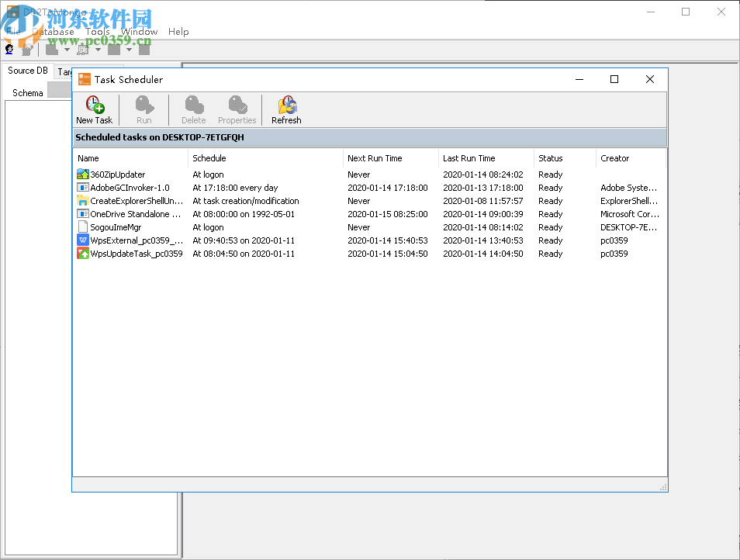The image size is (740, 560).
Task: Create a New Task in Task Scheduler
Action: 94,109
